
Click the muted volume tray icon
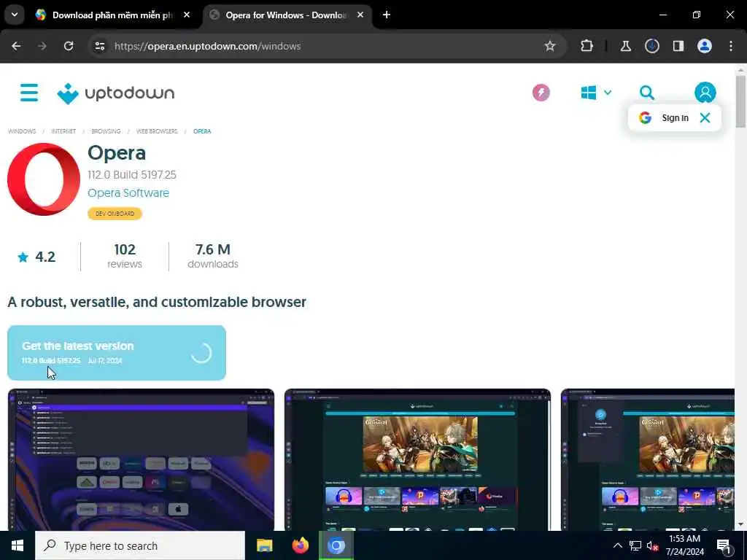click(x=652, y=545)
